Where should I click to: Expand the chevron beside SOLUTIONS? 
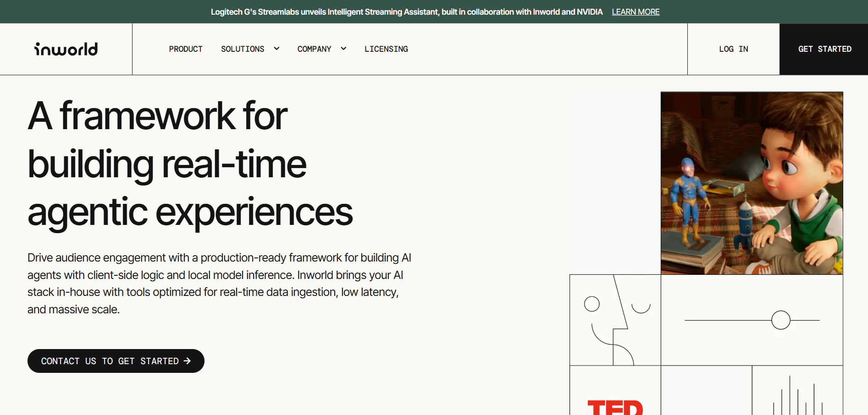[x=276, y=49]
